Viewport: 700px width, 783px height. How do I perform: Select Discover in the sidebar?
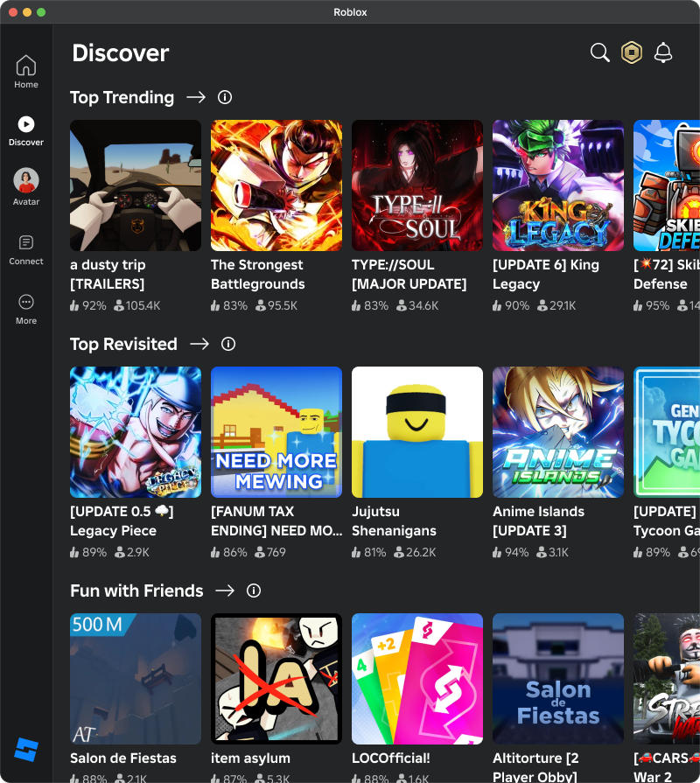click(x=26, y=131)
